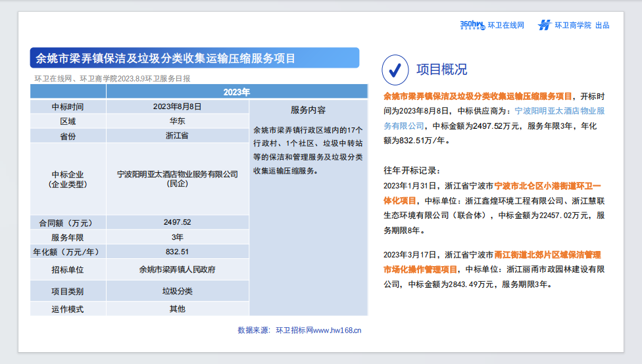Select the 年化额（万元/年） label
The width and height of the screenshot is (642, 364).
[x=68, y=252]
